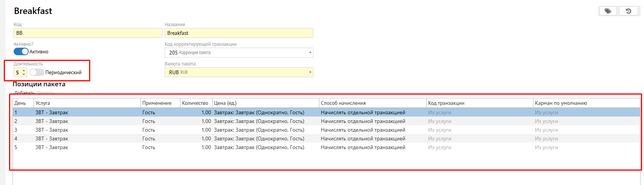Click the history revert icon button
Screen dimensions: 644x185
coord(629,11)
